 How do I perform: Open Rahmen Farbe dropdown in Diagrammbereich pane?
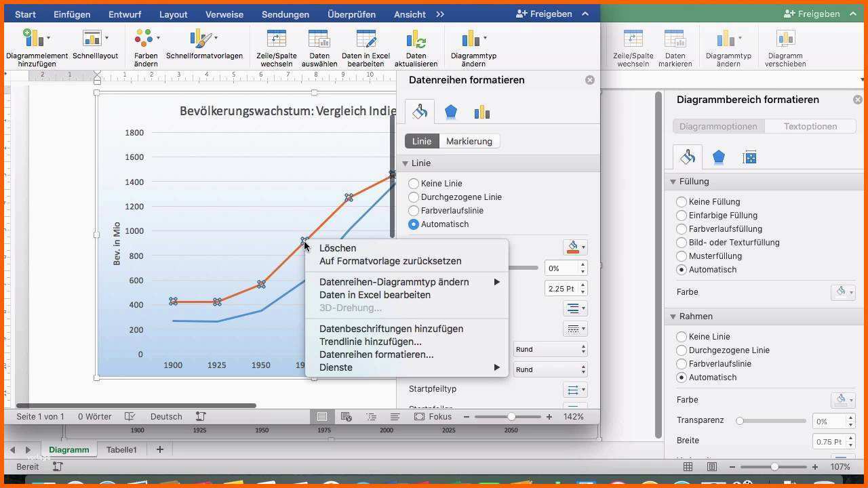click(x=843, y=400)
